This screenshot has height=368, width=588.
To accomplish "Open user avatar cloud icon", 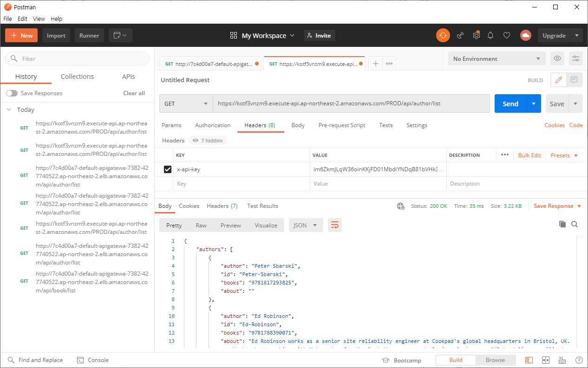I will 525,35.
